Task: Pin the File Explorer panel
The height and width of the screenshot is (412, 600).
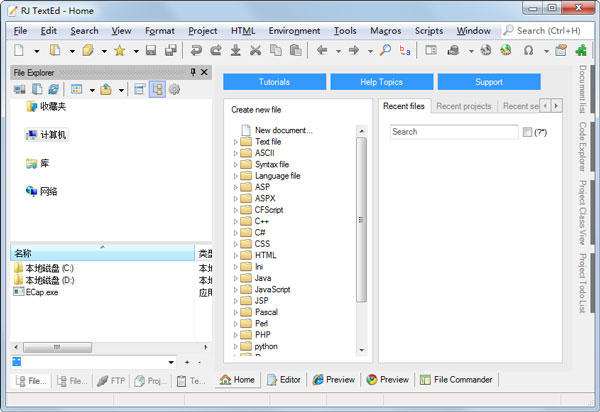Action: tap(193, 72)
